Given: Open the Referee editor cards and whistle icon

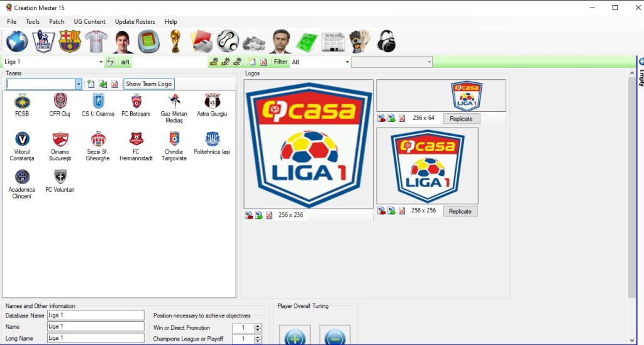Looking at the screenshot, I should pos(201,41).
